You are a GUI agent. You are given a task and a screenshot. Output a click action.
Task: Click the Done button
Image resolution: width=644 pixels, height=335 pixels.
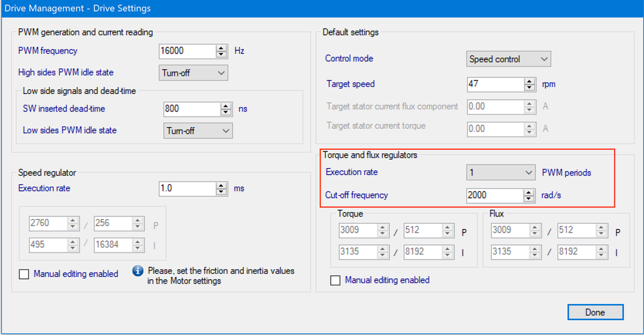[595, 312]
